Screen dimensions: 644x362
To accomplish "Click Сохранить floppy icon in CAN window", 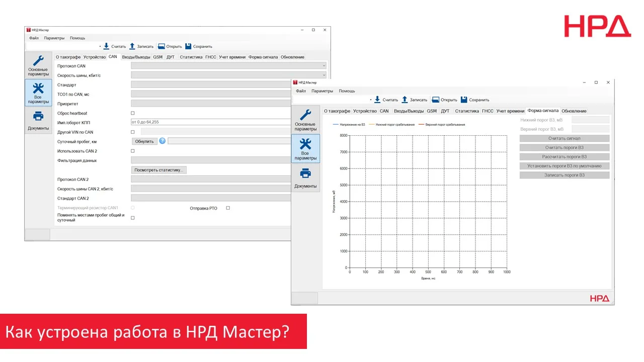I will (188, 46).
